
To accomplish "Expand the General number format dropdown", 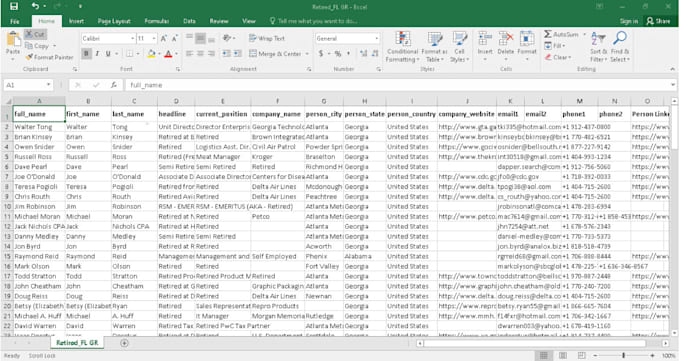I will pyautogui.click(x=376, y=39).
